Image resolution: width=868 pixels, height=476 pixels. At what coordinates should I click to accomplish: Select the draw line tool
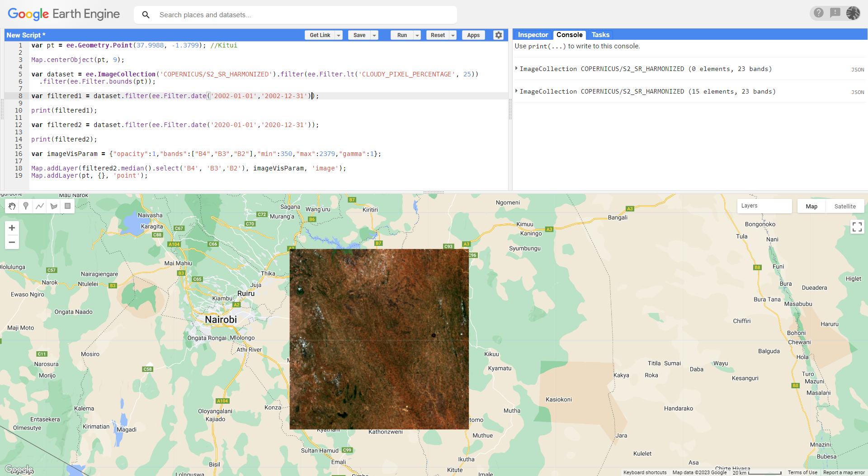click(40, 206)
